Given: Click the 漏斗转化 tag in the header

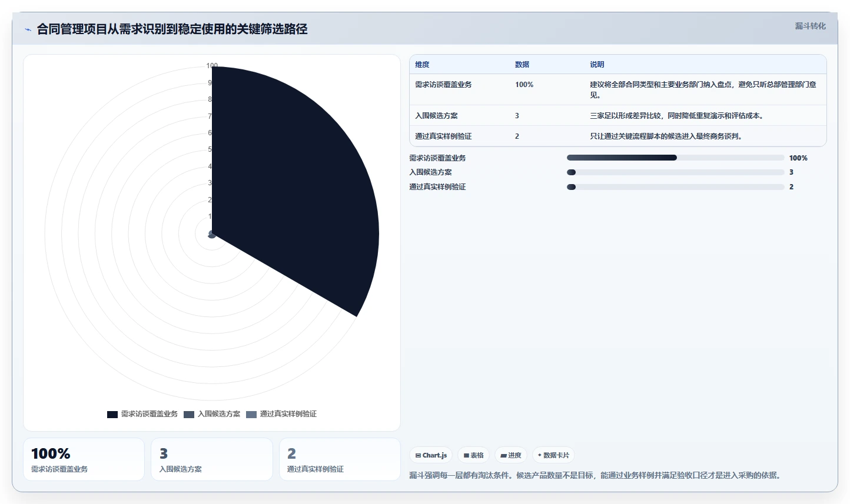Looking at the screenshot, I should tap(810, 26).
